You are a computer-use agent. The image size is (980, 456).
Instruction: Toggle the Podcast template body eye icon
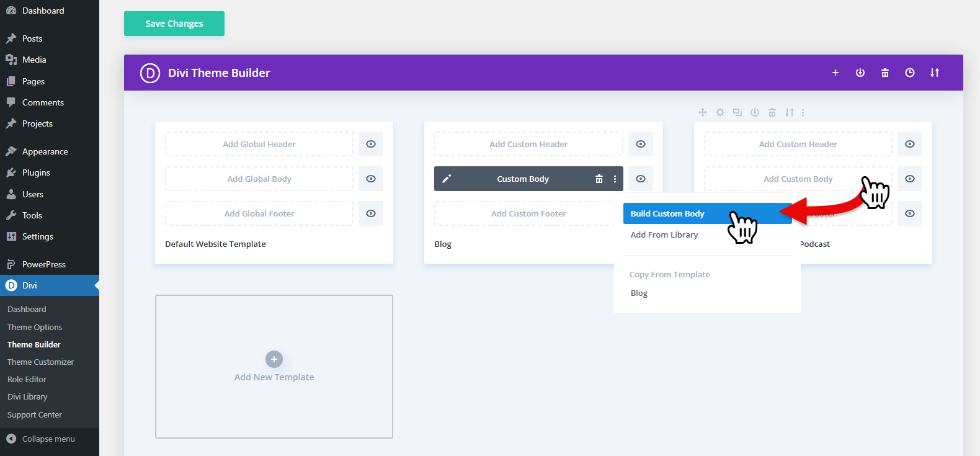pos(910,179)
